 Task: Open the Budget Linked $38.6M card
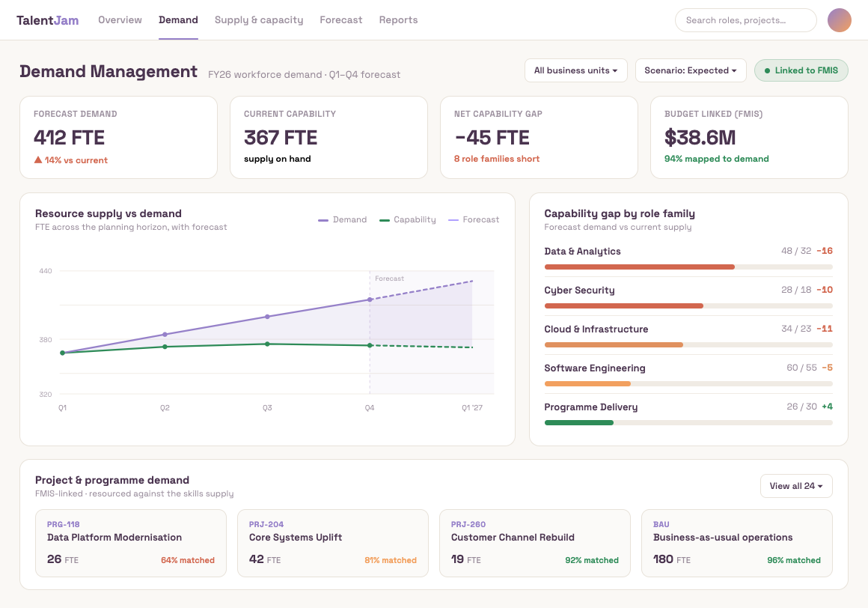tap(750, 137)
